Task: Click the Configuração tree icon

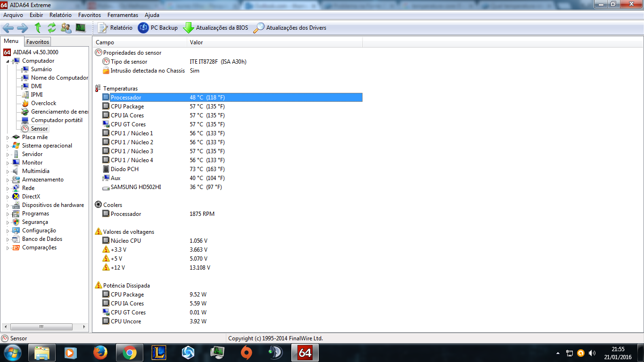Action: click(x=16, y=230)
